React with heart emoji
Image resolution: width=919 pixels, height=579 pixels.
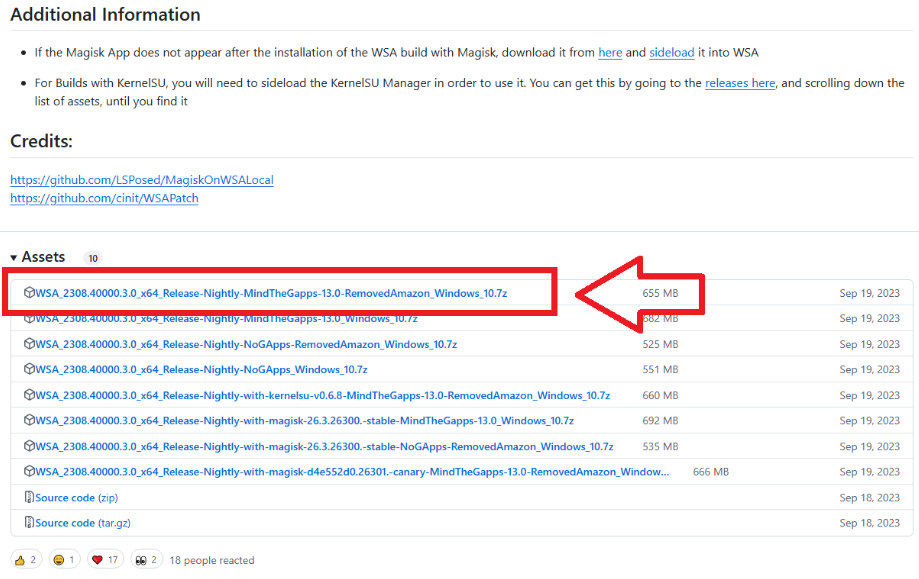105,560
